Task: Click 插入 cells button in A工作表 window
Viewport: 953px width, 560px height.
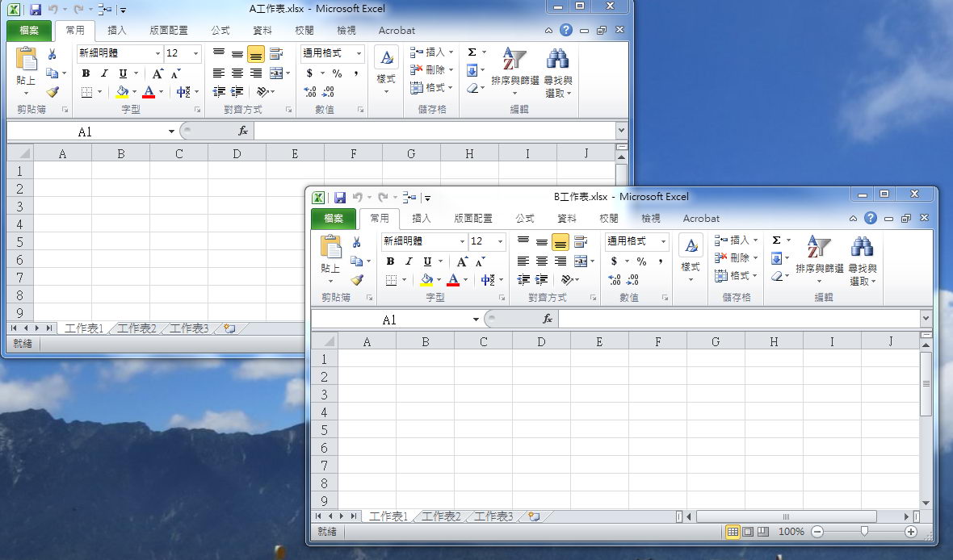Action: coord(431,52)
